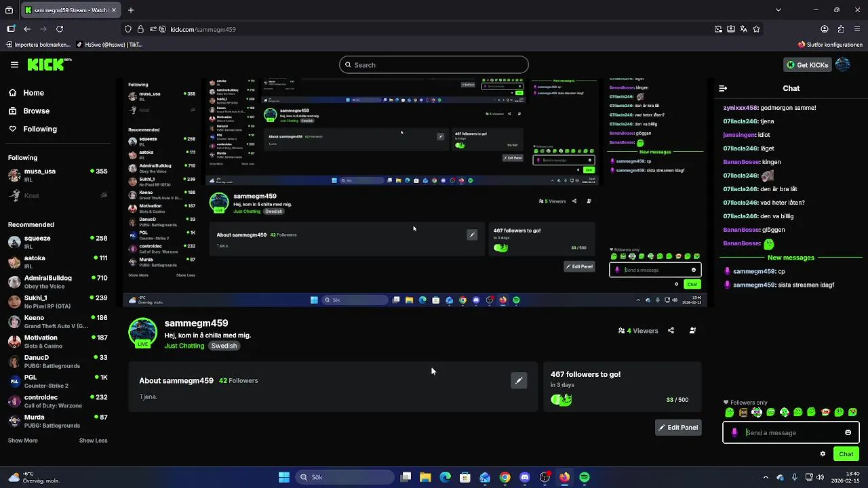Open the user profile avatar menu
868x488 pixels.
tap(842, 64)
